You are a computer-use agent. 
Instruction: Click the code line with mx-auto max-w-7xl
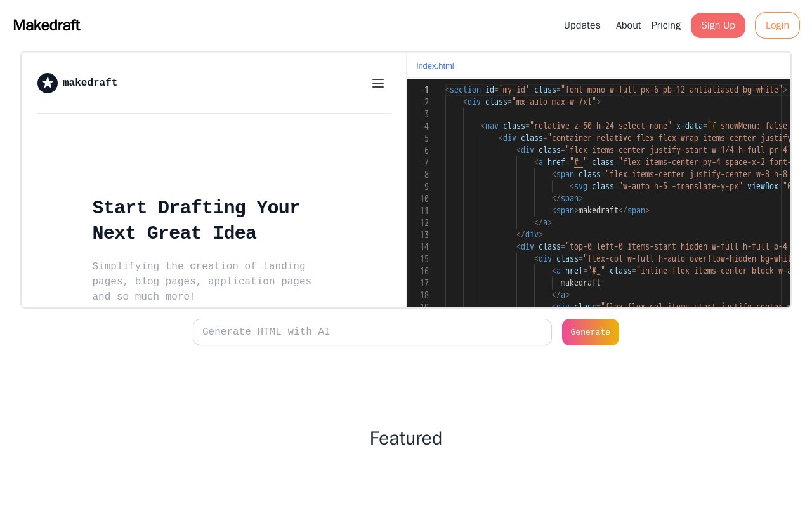coord(532,102)
